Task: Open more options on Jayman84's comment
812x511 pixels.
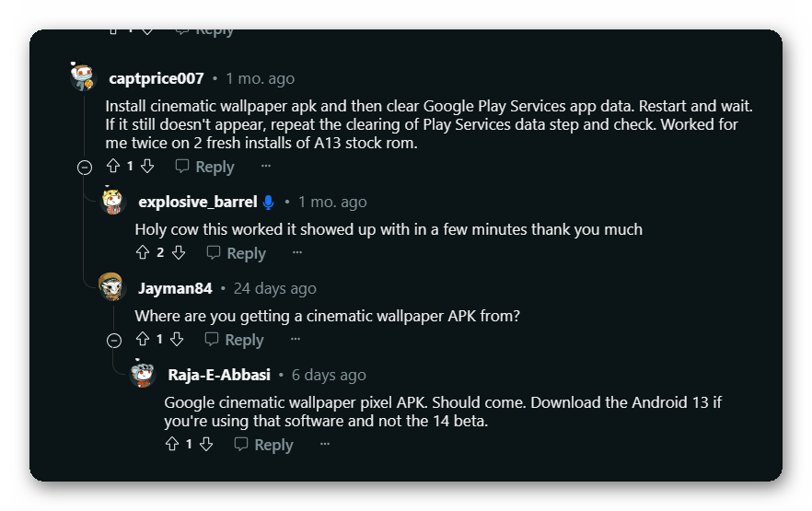Action: tap(296, 340)
